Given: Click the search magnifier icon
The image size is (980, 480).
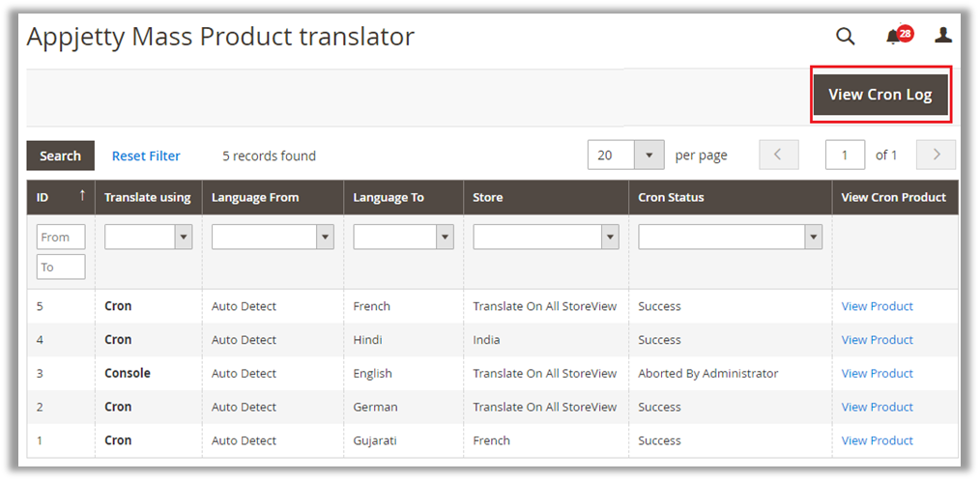Looking at the screenshot, I should pyautogui.click(x=845, y=37).
